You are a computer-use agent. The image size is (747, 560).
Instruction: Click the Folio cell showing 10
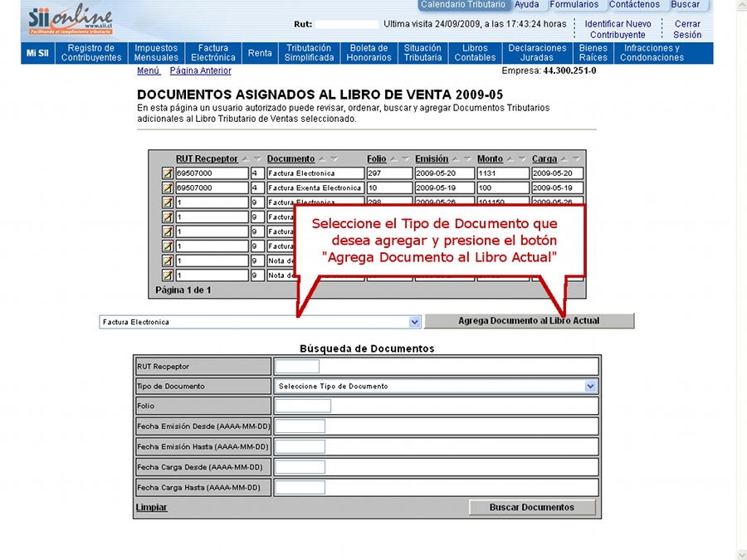[x=390, y=188]
